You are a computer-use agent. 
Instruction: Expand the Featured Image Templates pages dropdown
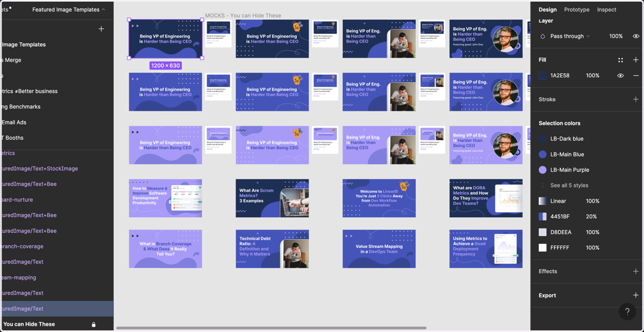pos(69,10)
